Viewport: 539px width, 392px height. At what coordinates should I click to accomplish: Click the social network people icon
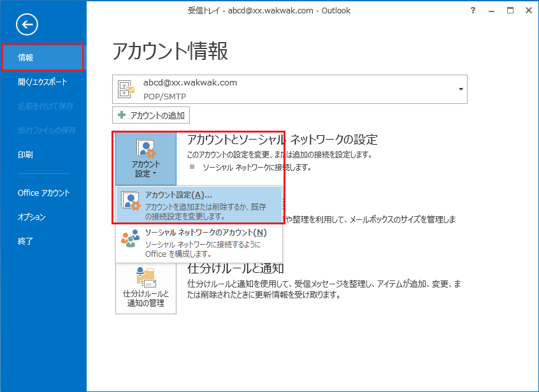coord(130,238)
